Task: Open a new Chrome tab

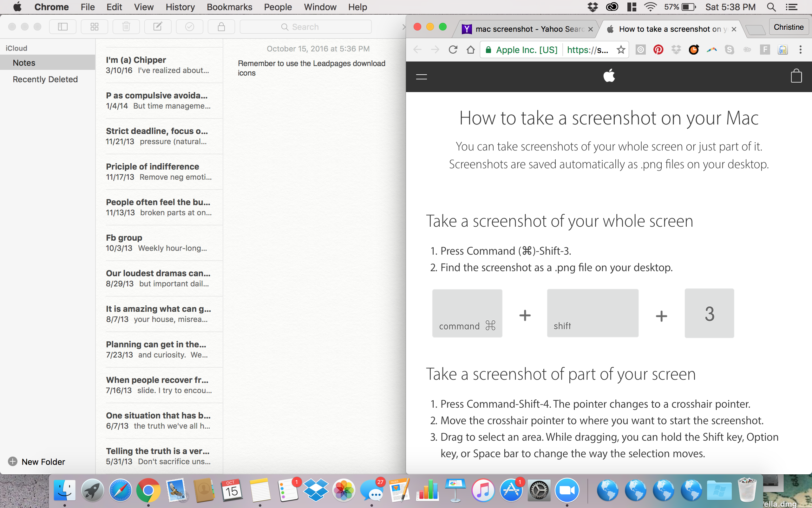Action: pyautogui.click(x=755, y=30)
